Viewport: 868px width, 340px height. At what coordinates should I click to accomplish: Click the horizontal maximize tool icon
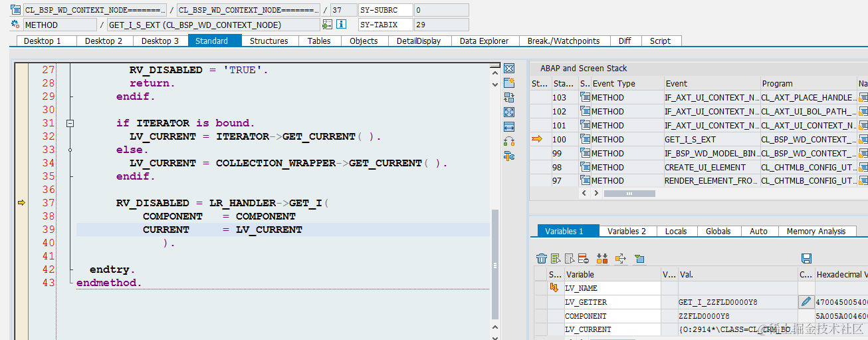pyautogui.click(x=509, y=127)
